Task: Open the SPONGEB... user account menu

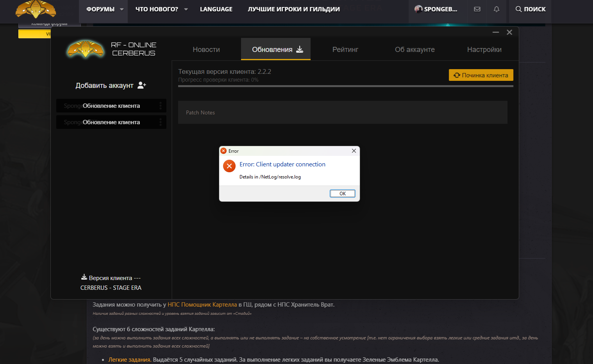Action: coord(436,9)
